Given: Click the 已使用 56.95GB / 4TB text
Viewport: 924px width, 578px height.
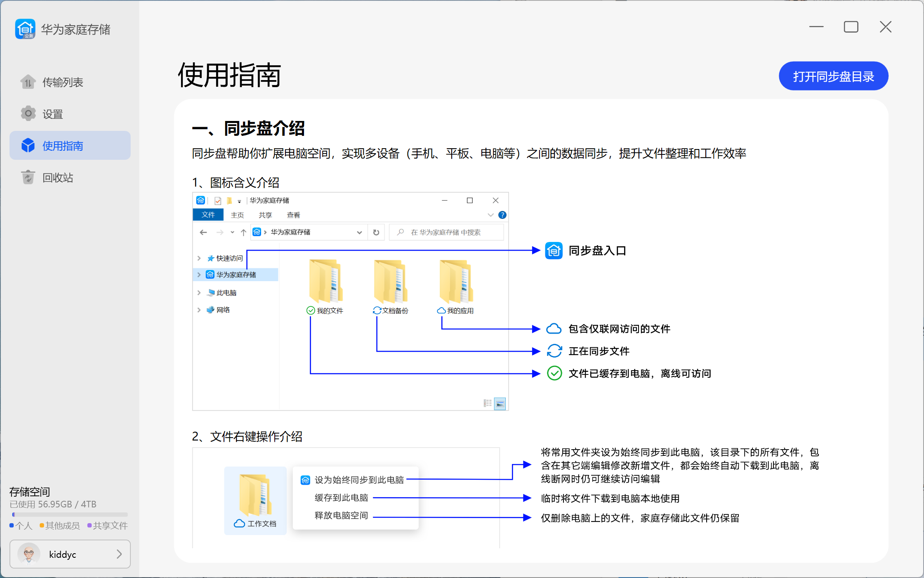Looking at the screenshot, I should pyautogui.click(x=53, y=504).
